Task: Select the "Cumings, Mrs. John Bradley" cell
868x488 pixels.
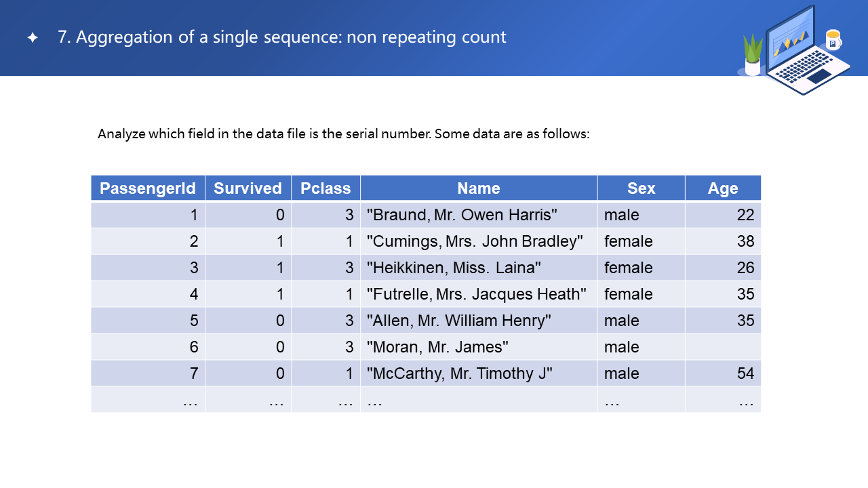Action: 475,241
